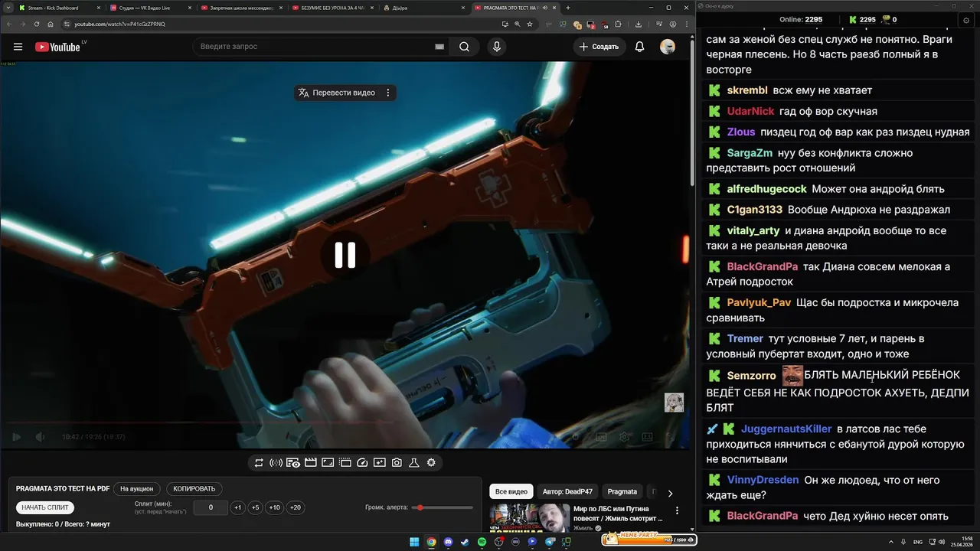The height and width of the screenshot is (551, 980).
Task: Click the volume booster sound-wave icon
Action: click(276, 462)
